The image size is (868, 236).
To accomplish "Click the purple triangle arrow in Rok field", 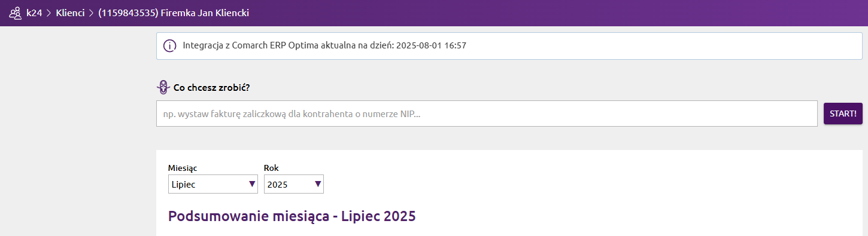I will (x=318, y=184).
